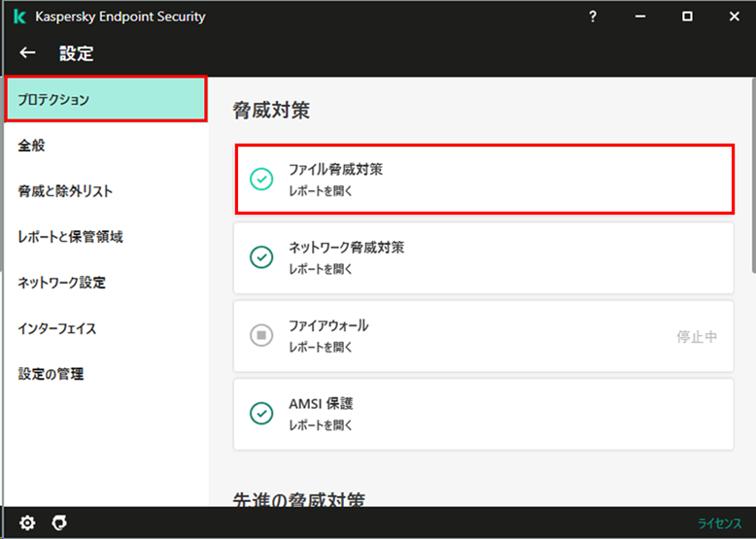Select ネットワーク設定 in the sidebar

(106, 283)
